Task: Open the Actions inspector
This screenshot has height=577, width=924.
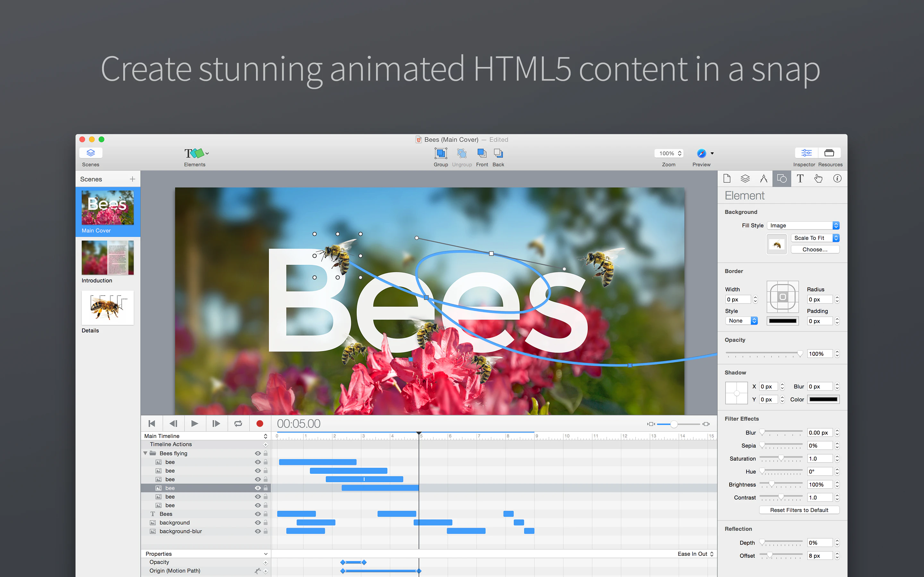Action: [818, 178]
